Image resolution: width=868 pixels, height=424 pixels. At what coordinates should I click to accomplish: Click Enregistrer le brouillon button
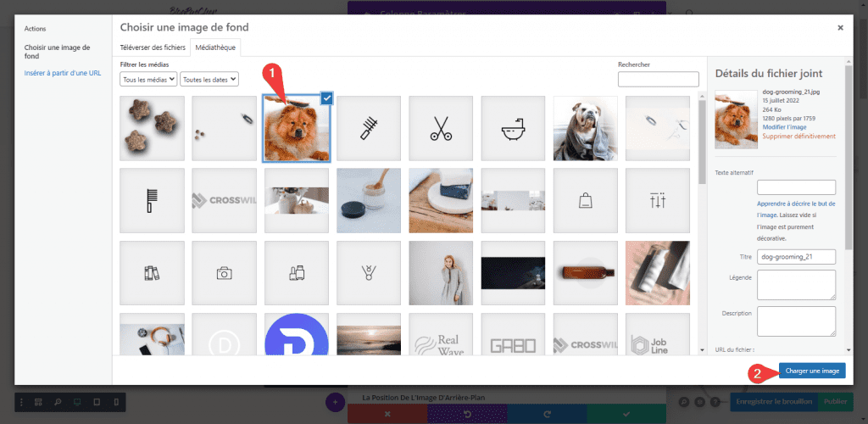point(774,401)
